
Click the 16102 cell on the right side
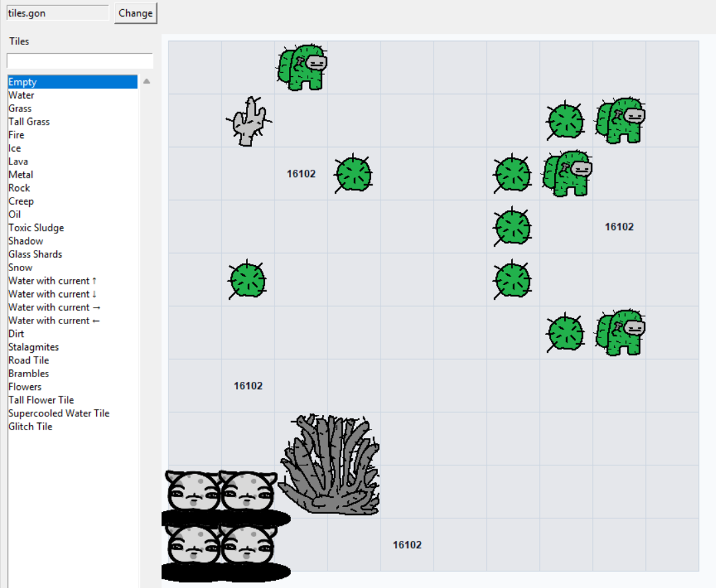[619, 227]
